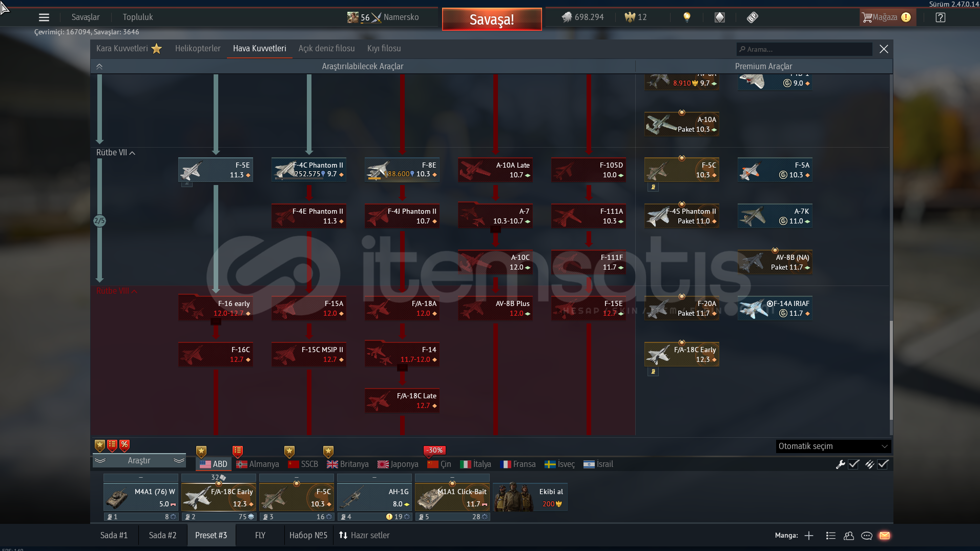The height and width of the screenshot is (551, 980).
Task: Click Ekibi al crew purchase slot
Action: click(530, 497)
